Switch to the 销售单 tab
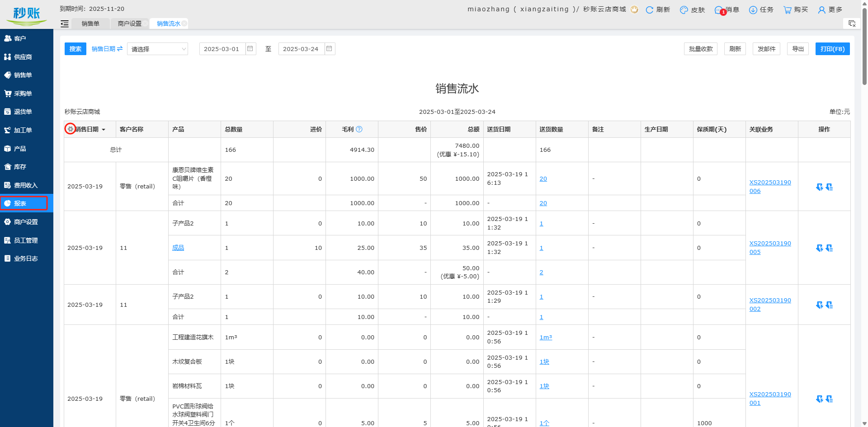 point(90,23)
